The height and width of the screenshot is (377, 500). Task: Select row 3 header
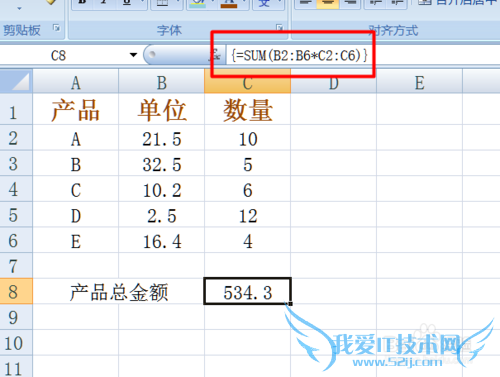tap(16, 163)
